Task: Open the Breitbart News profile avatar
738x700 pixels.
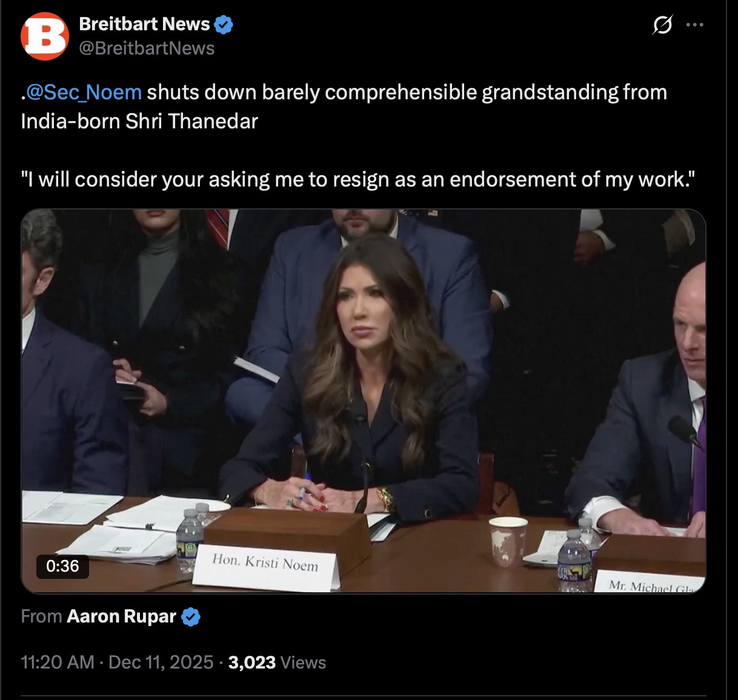Action: 45,36
